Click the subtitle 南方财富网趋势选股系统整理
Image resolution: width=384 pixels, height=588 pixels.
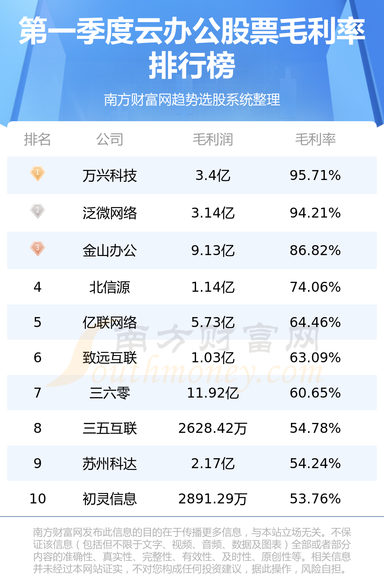point(192,100)
